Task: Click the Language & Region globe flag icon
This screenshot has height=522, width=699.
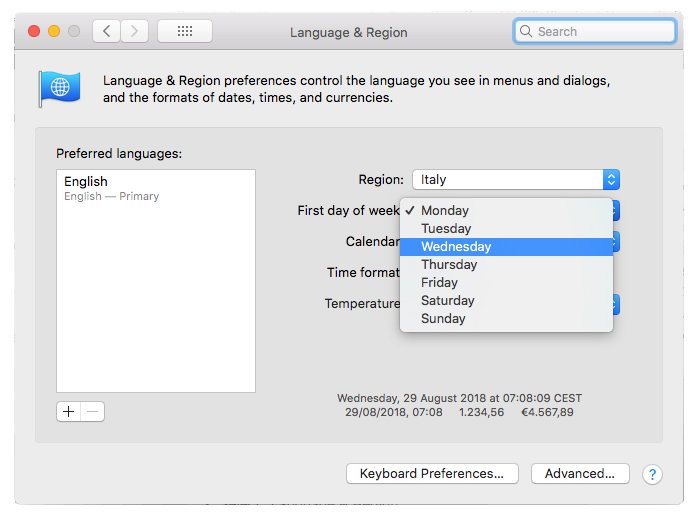Action: point(59,88)
